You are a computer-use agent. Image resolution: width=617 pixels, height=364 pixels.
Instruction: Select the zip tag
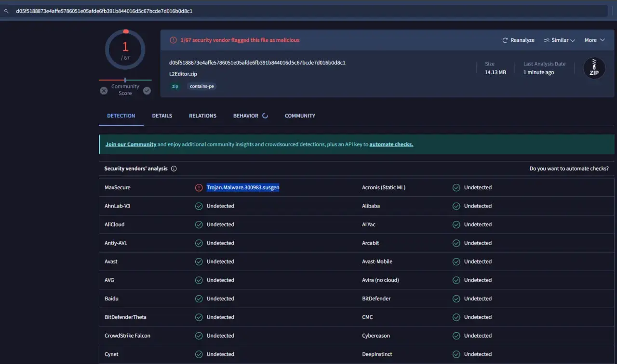[175, 87]
